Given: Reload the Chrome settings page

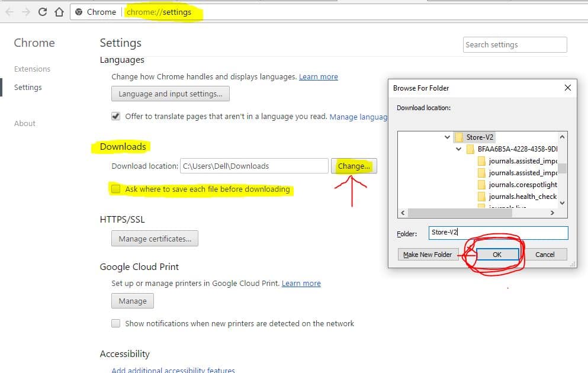Looking at the screenshot, I should pos(43,12).
